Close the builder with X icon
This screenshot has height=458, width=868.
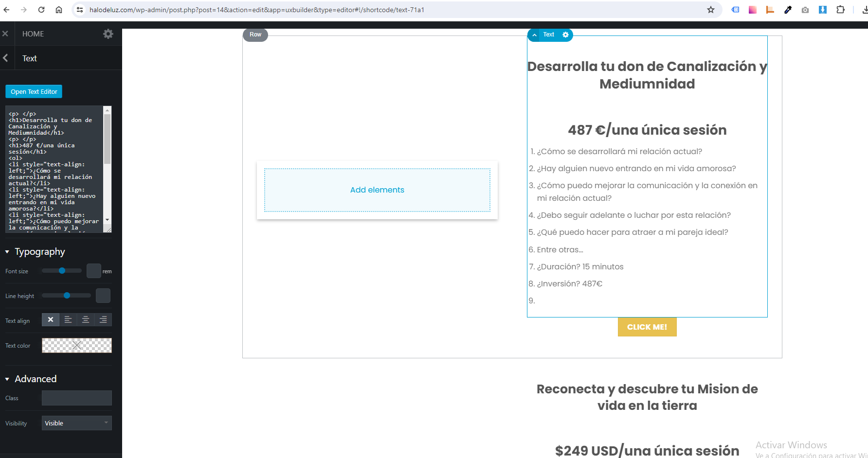5,34
